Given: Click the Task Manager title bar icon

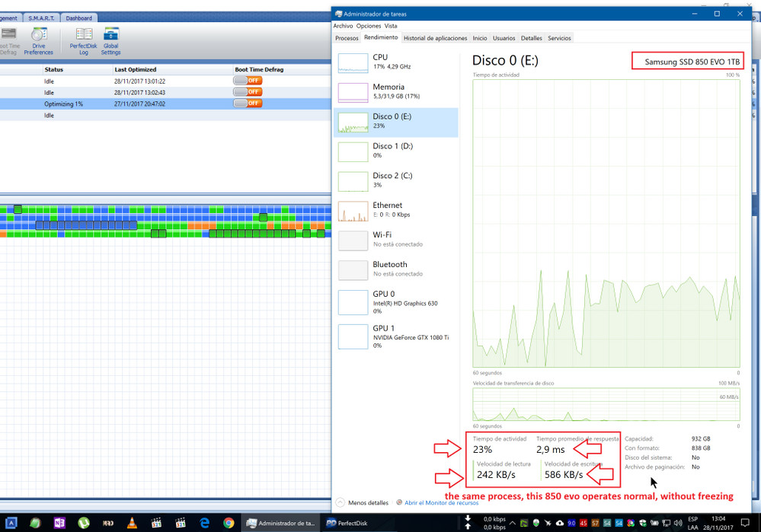Looking at the screenshot, I should pyautogui.click(x=338, y=14).
